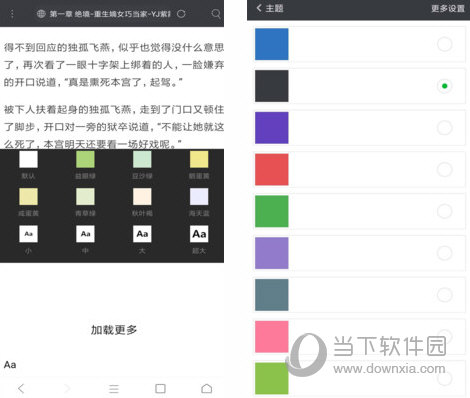The image size is (470, 398).
Task: Choose the large 大 font size
Action: (x=142, y=234)
